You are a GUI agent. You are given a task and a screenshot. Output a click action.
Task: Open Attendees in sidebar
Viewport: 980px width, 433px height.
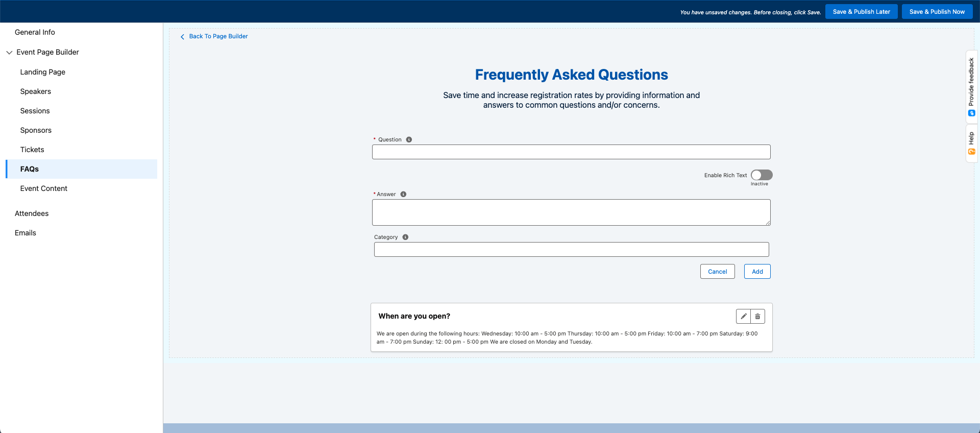[32, 213]
